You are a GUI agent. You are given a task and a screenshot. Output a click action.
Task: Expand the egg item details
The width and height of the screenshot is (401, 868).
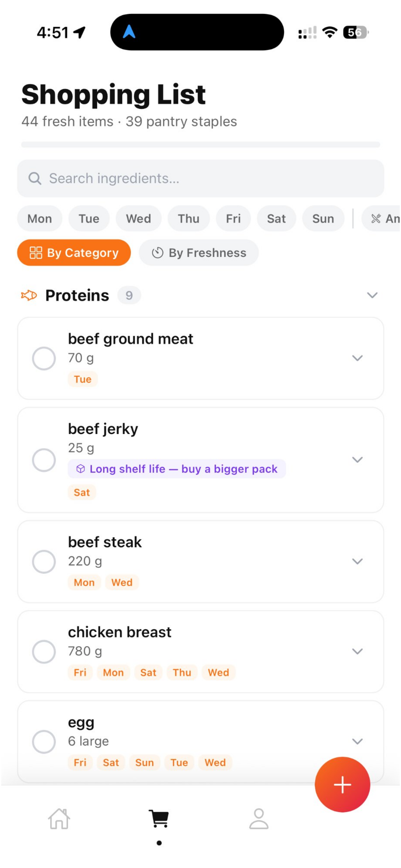click(357, 741)
